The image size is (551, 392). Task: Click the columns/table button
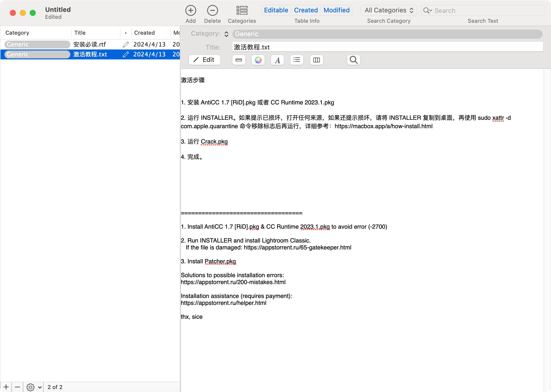pyautogui.click(x=316, y=60)
